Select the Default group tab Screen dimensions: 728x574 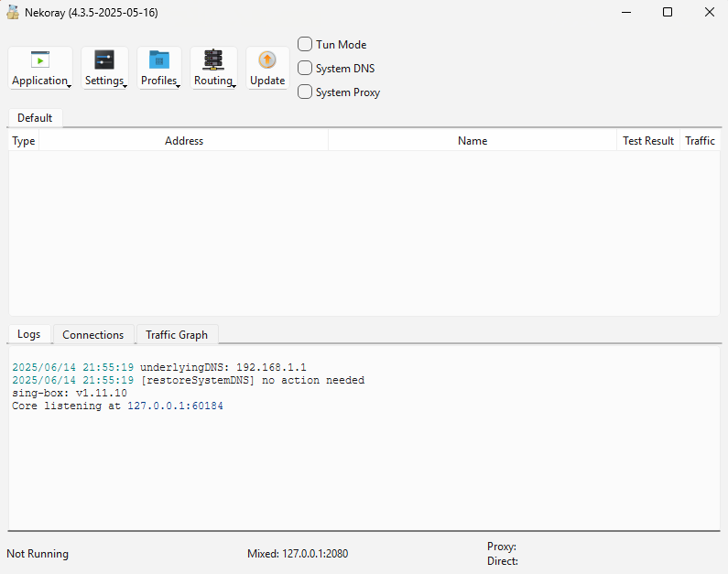(x=35, y=118)
